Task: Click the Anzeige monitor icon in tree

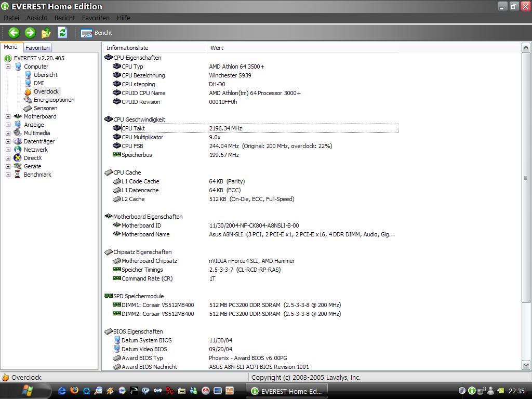Action: click(18, 125)
